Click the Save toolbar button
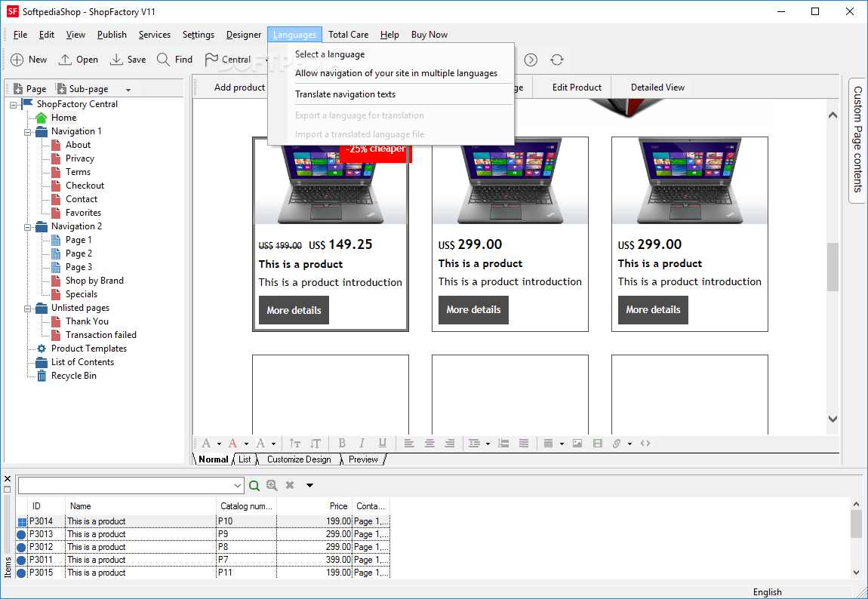This screenshot has height=599, width=868. 128,60
